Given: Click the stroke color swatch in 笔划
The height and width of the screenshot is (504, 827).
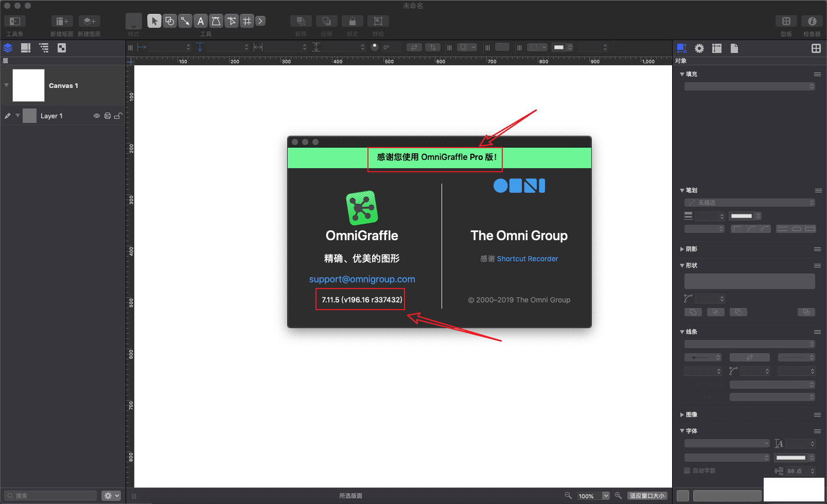Looking at the screenshot, I should [742, 216].
